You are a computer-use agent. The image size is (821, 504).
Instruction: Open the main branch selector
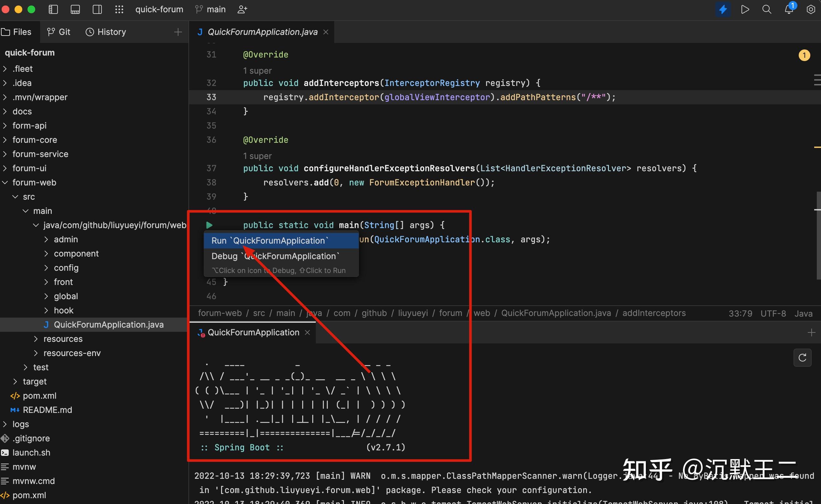click(x=210, y=9)
